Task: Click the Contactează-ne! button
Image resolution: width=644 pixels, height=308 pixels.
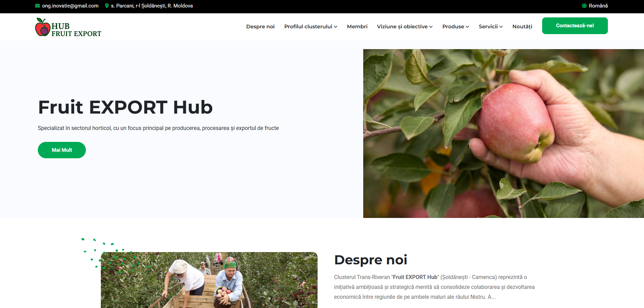Action: 575,26
